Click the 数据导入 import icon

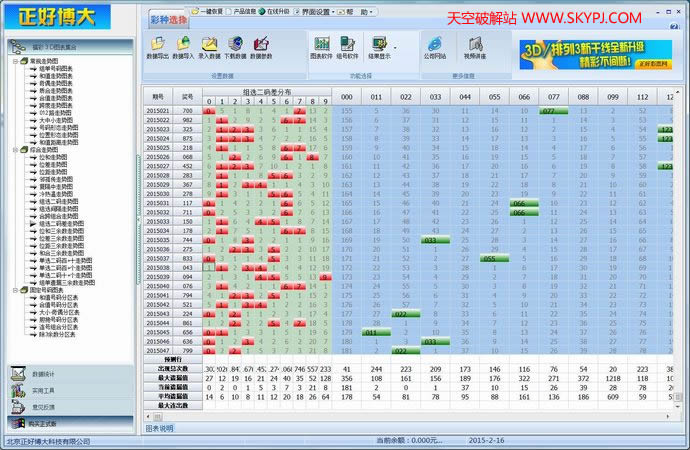pyautogui.click(x=184, y=47)
